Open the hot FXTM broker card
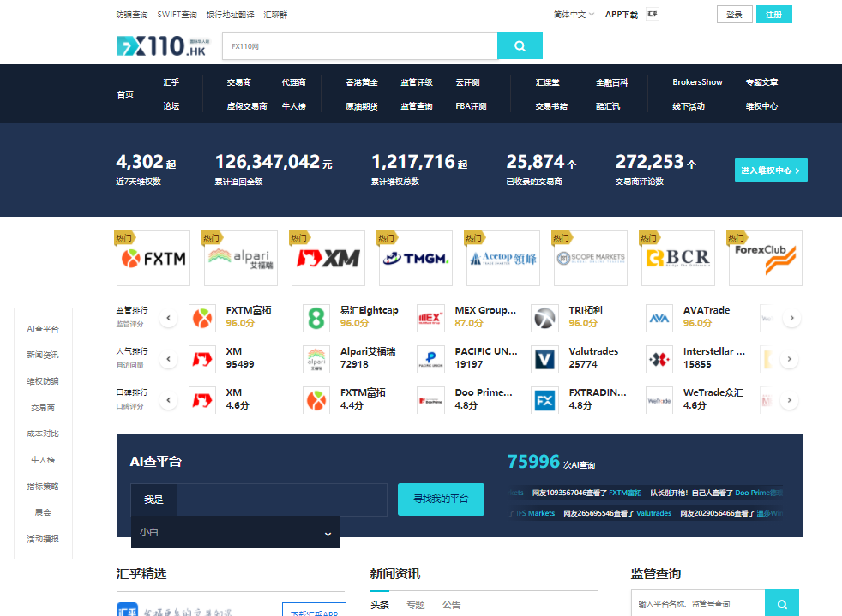The width and height of the screenshot is (842, 616). 153,258
